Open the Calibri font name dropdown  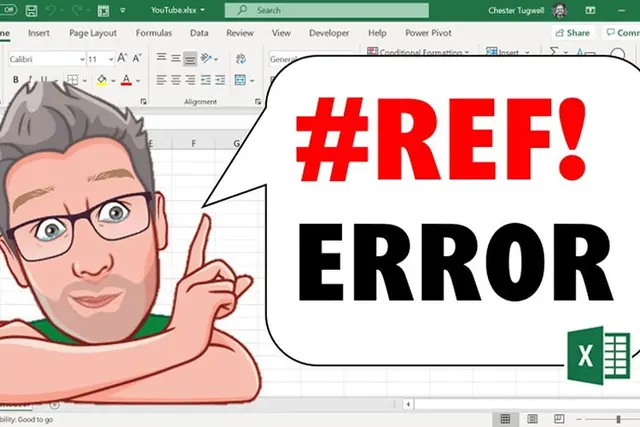point(82,60)
